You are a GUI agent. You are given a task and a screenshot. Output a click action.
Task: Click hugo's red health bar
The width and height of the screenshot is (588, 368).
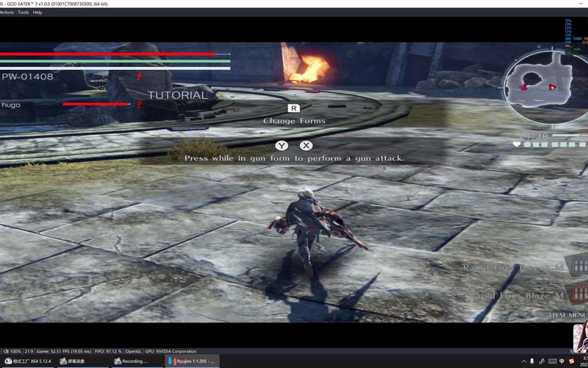pyautogui.click(x=96, y=104)
